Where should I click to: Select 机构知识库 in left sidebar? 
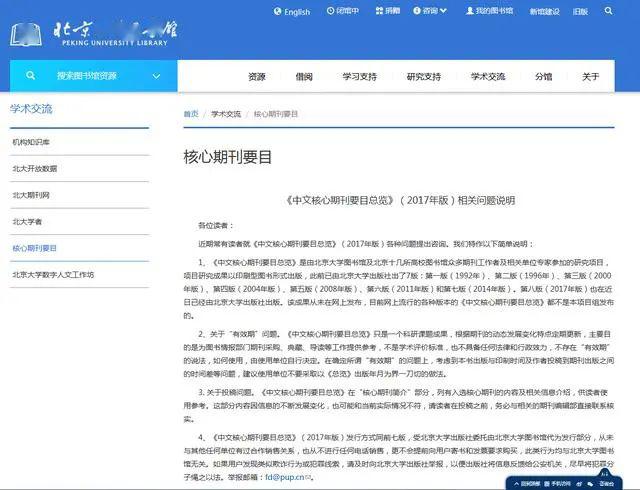tap(31, 142)
